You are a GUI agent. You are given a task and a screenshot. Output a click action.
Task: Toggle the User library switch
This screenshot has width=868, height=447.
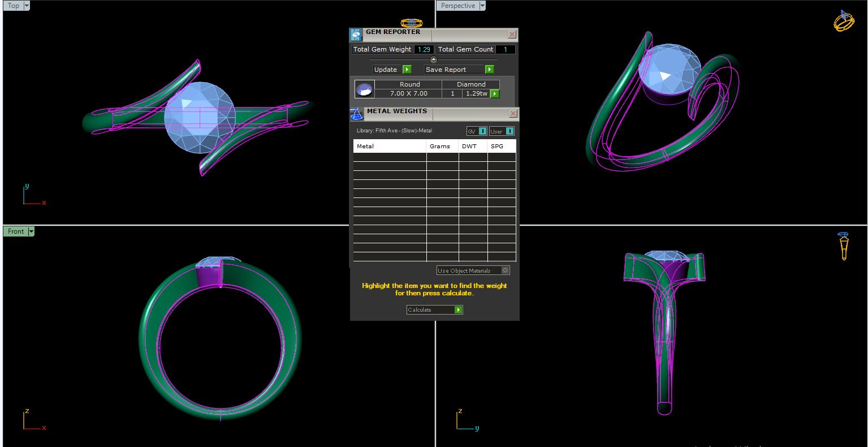click(509, 131)
